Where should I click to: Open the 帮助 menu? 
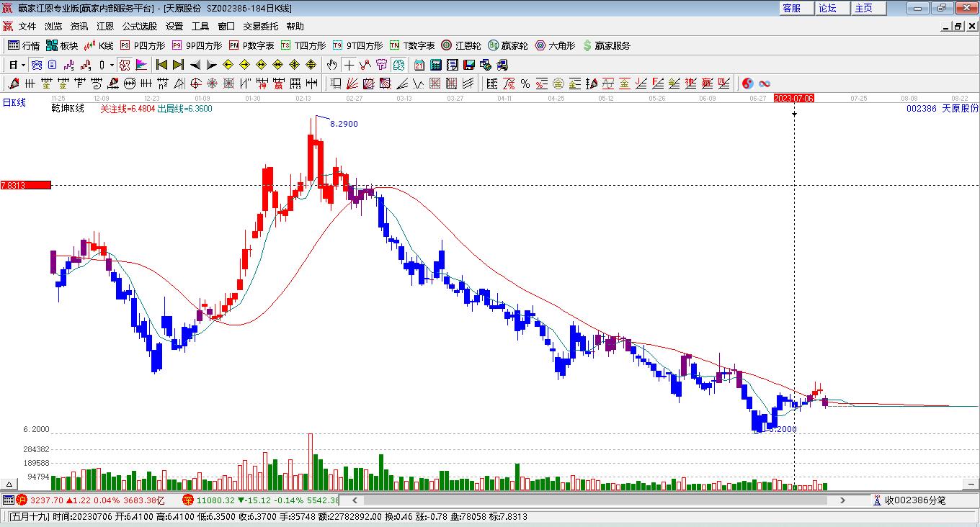click(295, 27)
